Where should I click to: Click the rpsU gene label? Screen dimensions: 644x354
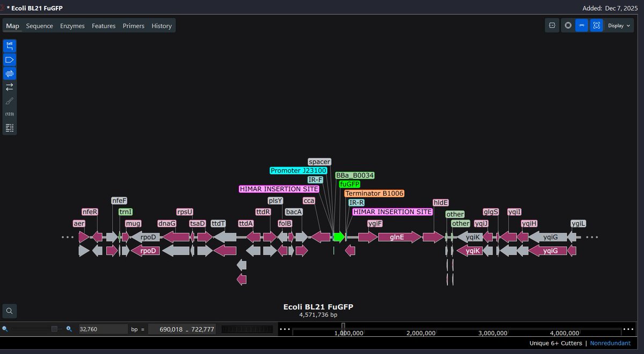[185, 212]
